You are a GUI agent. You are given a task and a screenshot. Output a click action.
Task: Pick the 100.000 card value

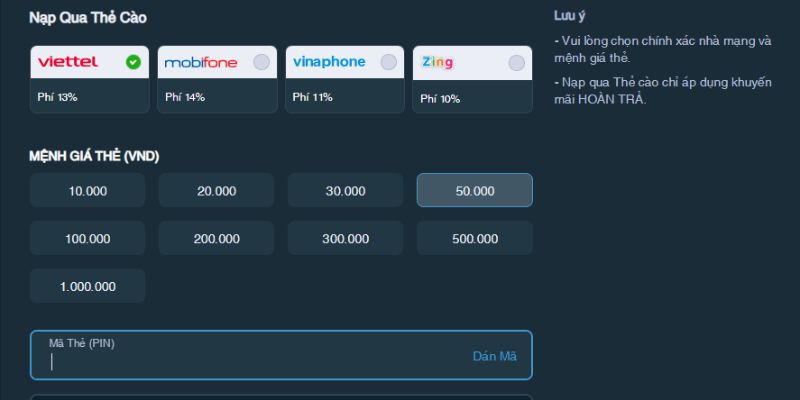88,238
